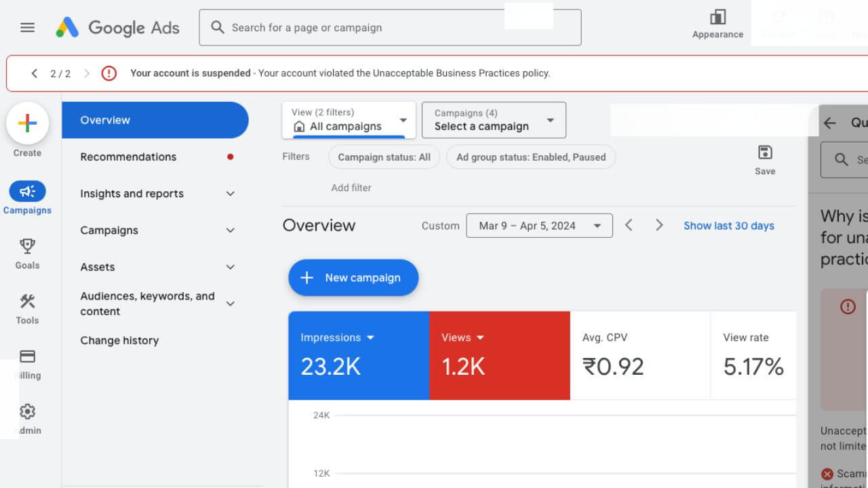Click the New campaign button

[353, 278]
